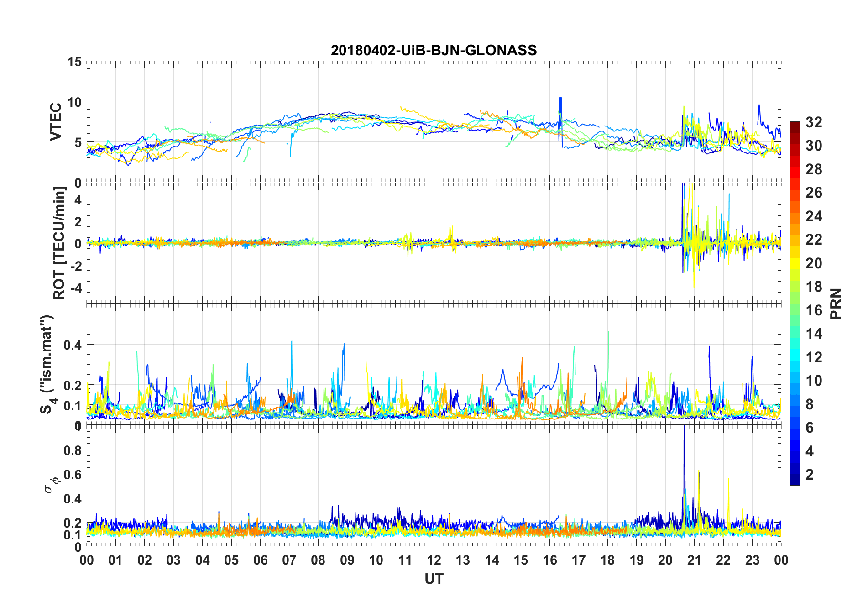Click the colorbar tick label 20
Image resolution: width=868 pixels, height=607 pixels.
[x=814, y=263]
